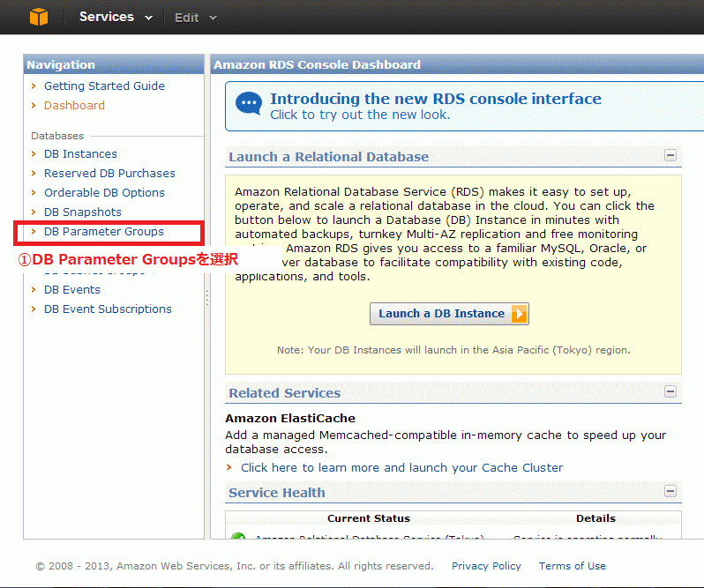Click the Navigation panel header
Viewport: 704px width, 588px height.
pyautogui.click(x=114, y=64)
